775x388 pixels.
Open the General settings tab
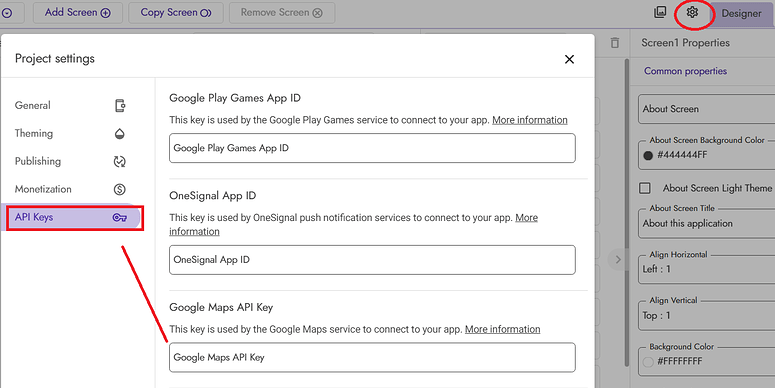(71, 105)
